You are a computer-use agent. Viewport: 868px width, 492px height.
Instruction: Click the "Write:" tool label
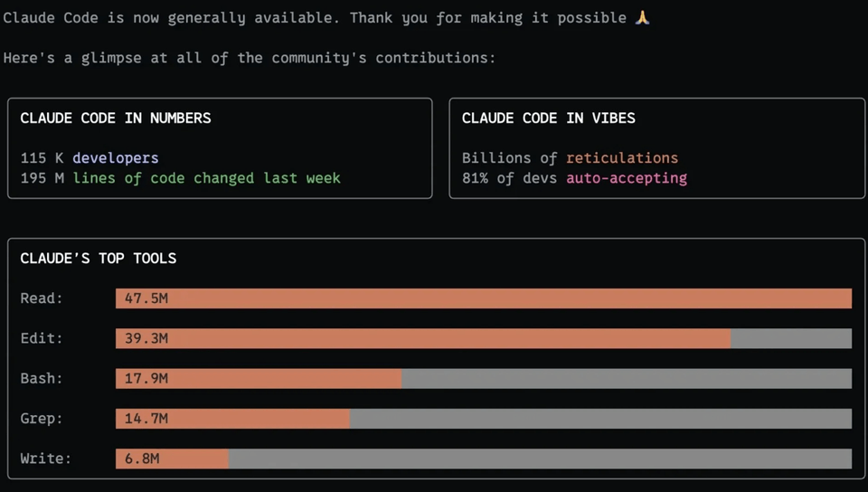tap(45, 459)
